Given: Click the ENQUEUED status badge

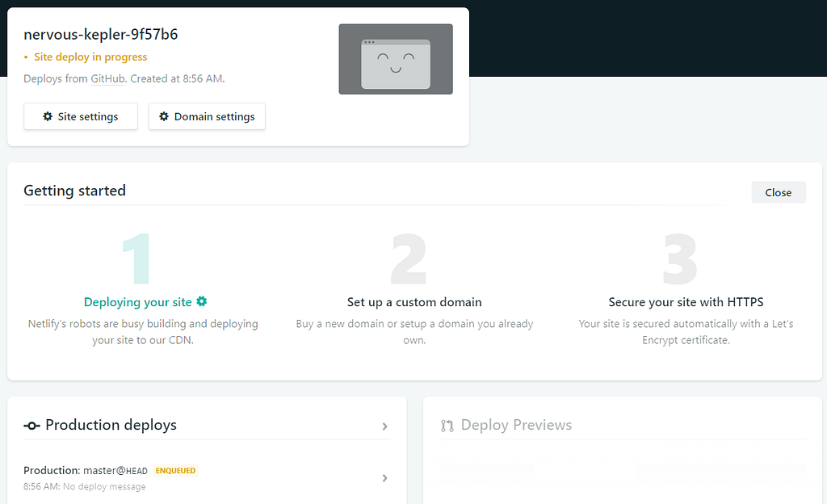Looking at the screenshot, I should pyautogui.click(x=175, y=471).
